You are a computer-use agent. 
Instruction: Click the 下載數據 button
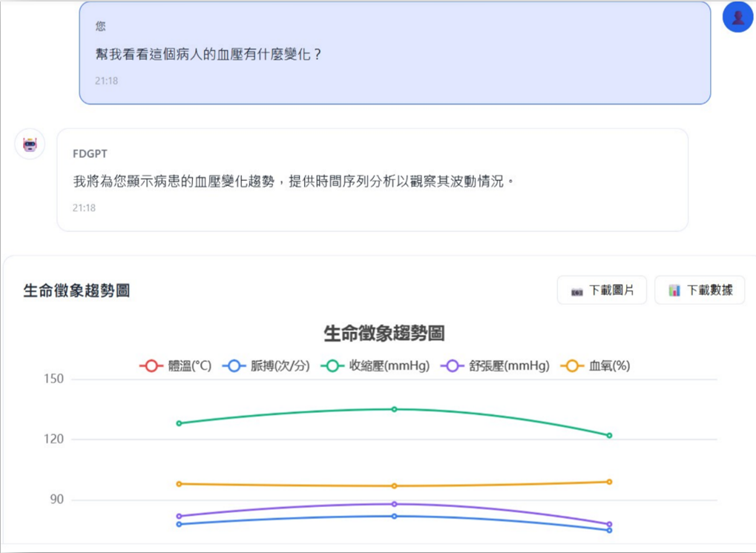pos(703,290)
